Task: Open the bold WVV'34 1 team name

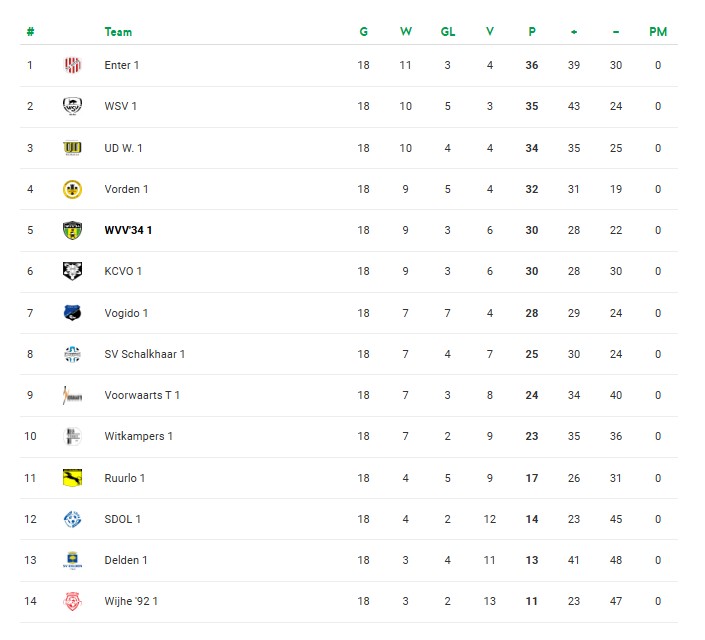Action: 128,230
